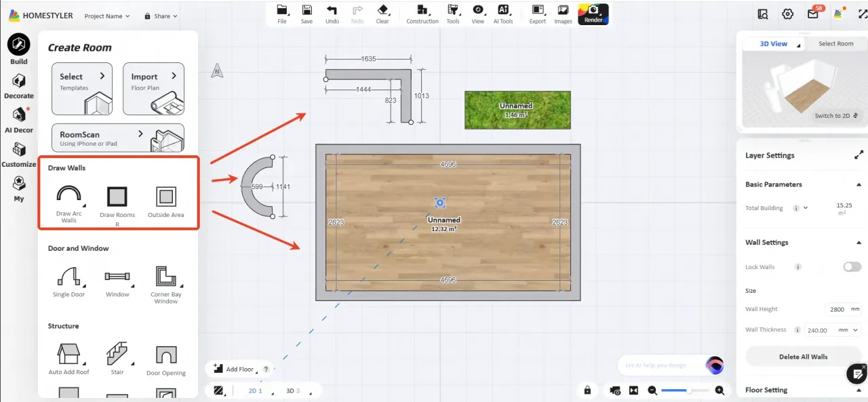The height and width of the screenshot is (402, 868).
Task: Open the Render camera button
Action: (593, 14)
